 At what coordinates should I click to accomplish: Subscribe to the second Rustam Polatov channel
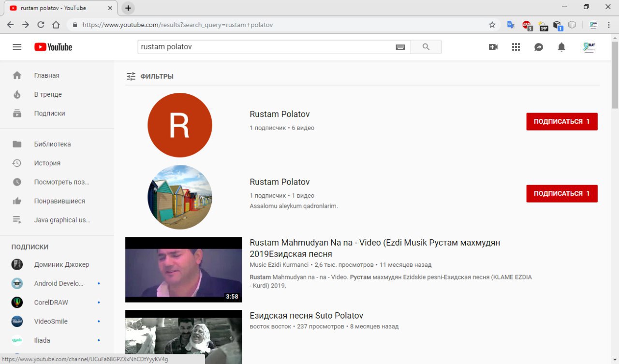(562, 193)
